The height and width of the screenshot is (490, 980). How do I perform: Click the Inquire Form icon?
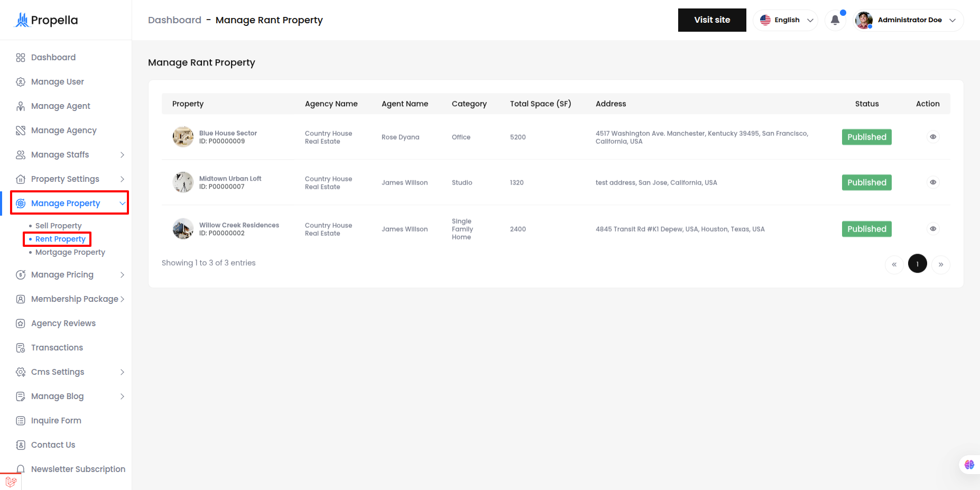[21, 421]
